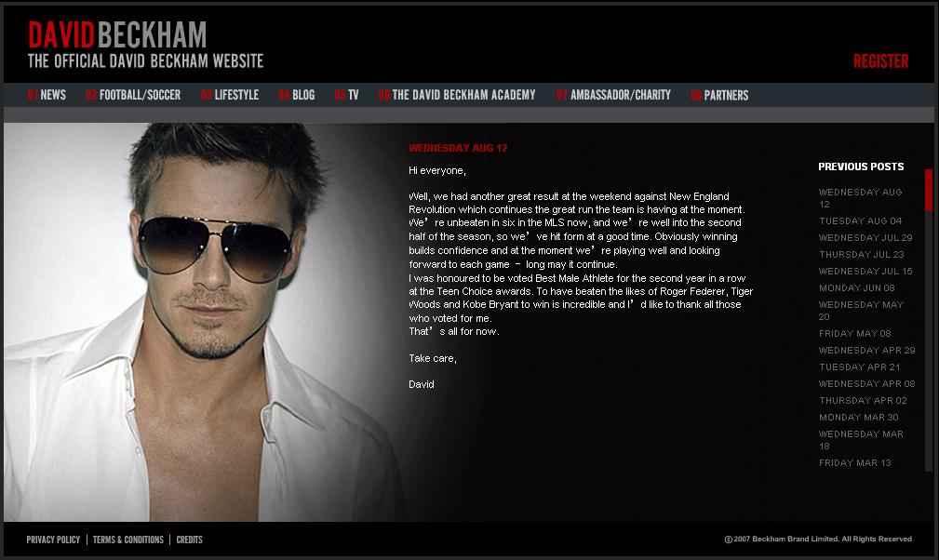Open Terms & Conditions footer link
Screen dimensions: 939x560
click(x=128, y=540)
